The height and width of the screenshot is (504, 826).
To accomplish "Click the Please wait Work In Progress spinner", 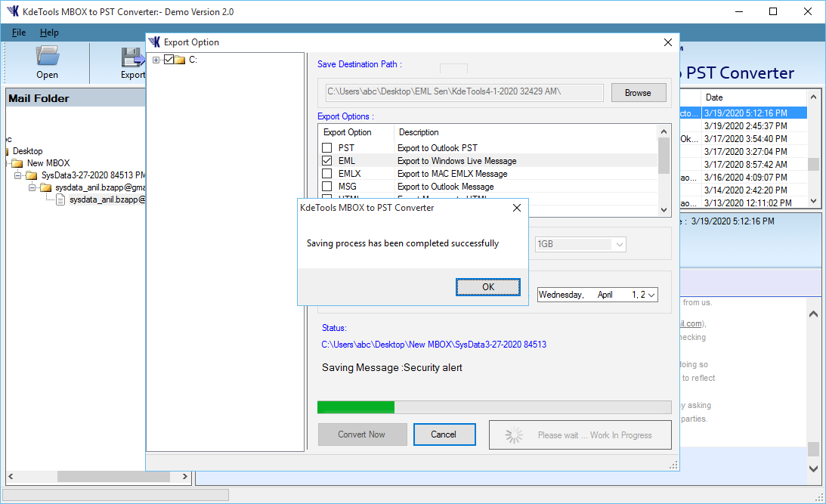I will [x=514, y=435].
